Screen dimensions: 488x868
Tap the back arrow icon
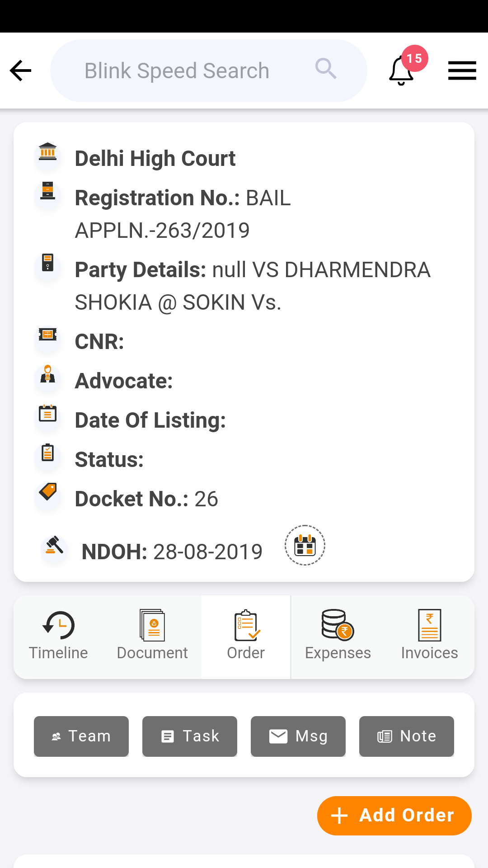click(21, 71)
